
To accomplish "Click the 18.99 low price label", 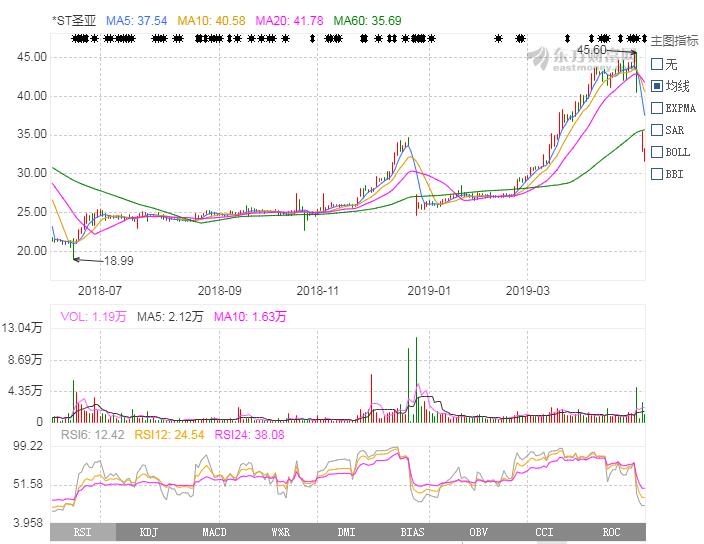I will (119, 261).
